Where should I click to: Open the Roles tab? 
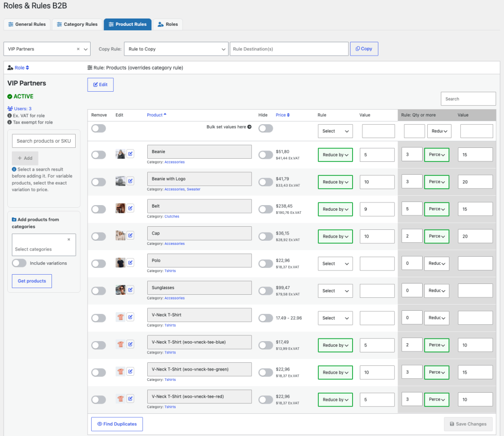point(168,24)
